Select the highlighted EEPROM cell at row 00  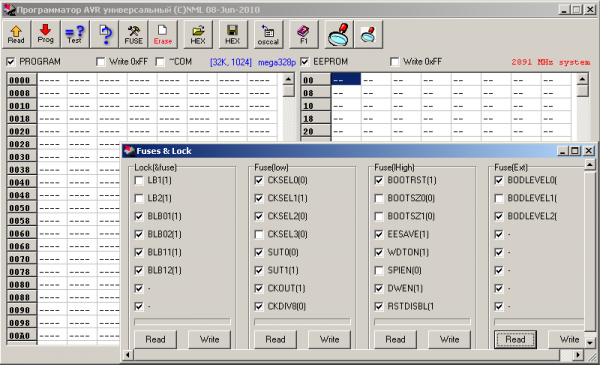(x=346, y=80)
